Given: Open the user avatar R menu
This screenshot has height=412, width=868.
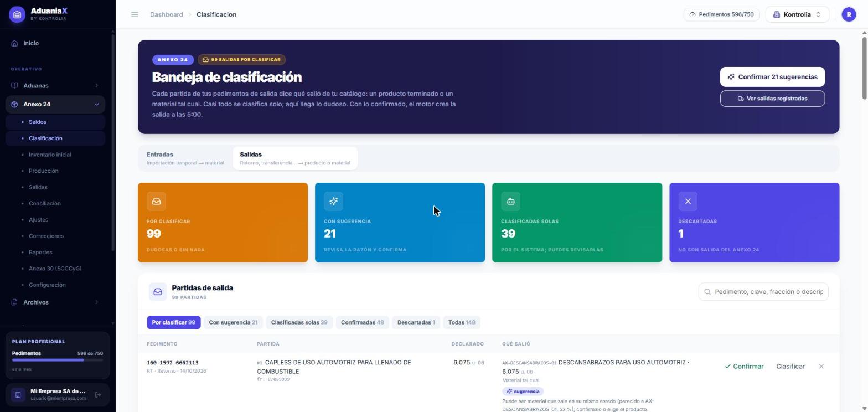Looking at the screenshot, I should point(849,14).
